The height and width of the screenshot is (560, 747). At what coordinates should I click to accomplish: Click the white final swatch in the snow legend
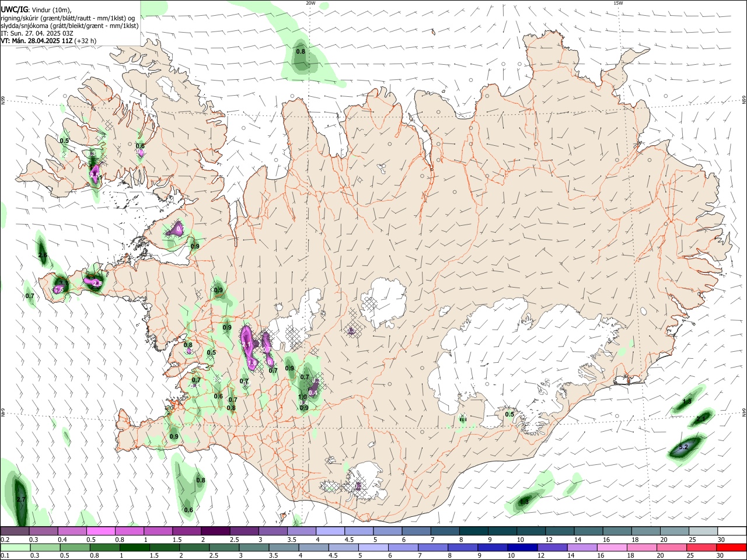tap(731, 531)
